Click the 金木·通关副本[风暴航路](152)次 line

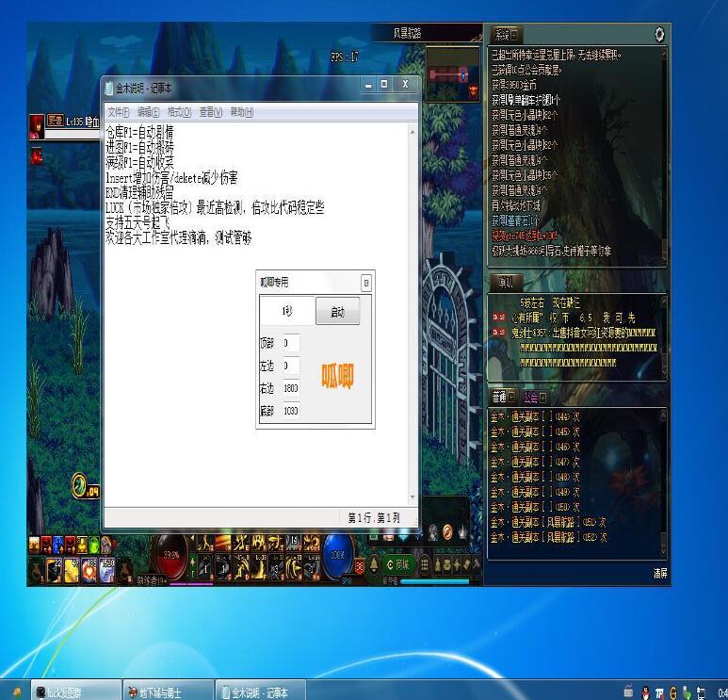[548, 537]
